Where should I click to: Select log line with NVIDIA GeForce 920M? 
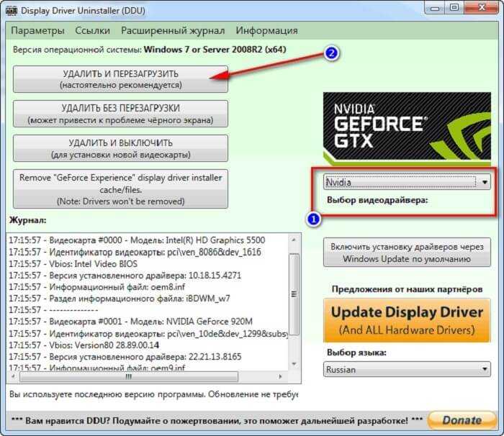[130, 322]
